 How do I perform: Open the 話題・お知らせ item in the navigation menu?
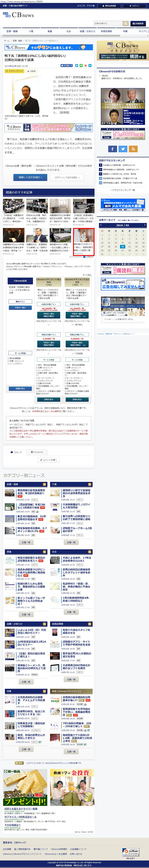88,31
